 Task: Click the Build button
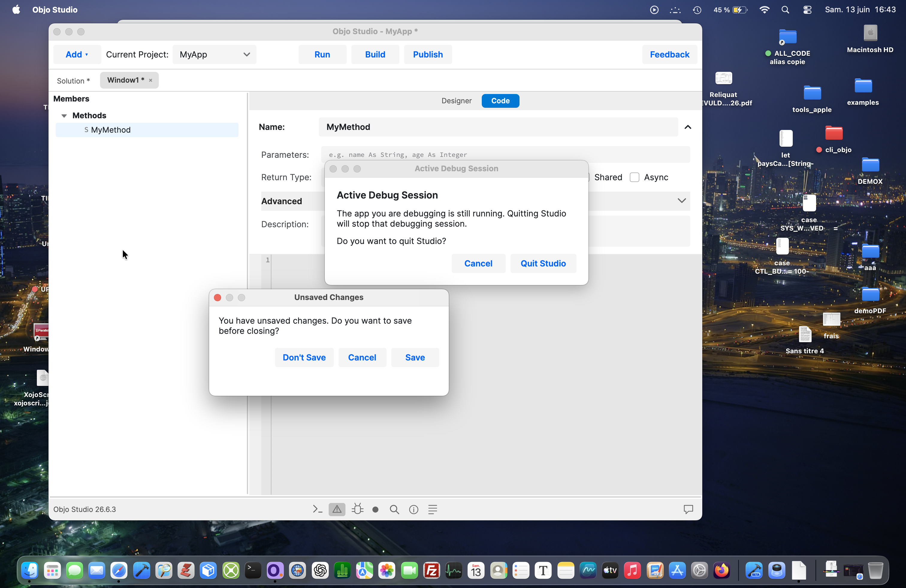[x=375, y=54]
